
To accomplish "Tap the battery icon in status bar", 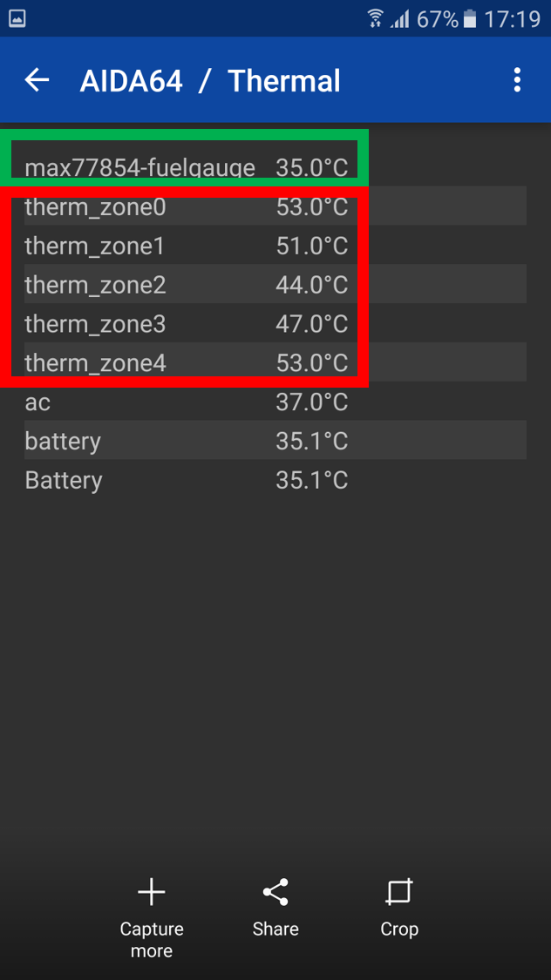I will click(471, 18).
